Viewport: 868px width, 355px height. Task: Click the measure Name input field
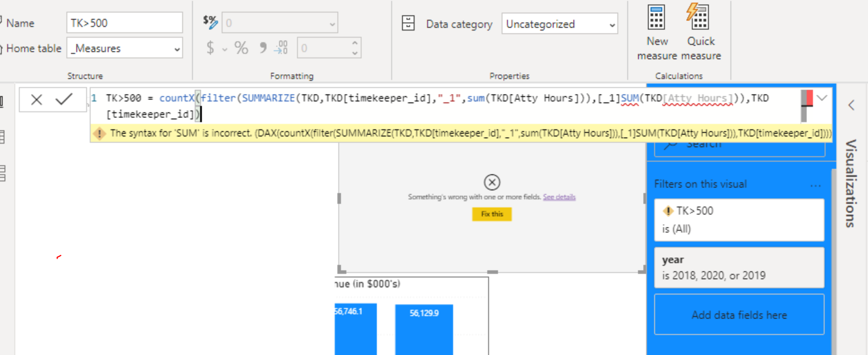point(124,23)
